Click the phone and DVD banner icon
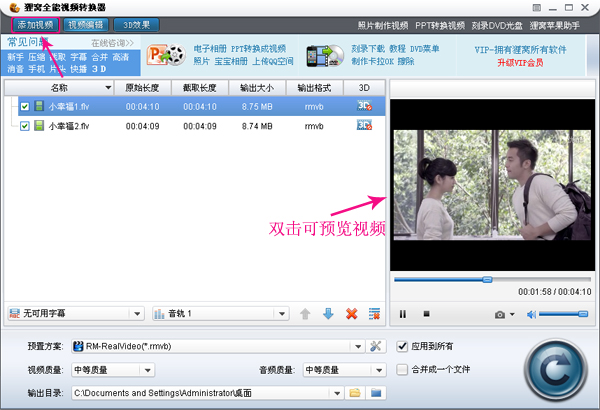Image resolution: width=600 pixels, height=410 pixels. click(325, 56)
